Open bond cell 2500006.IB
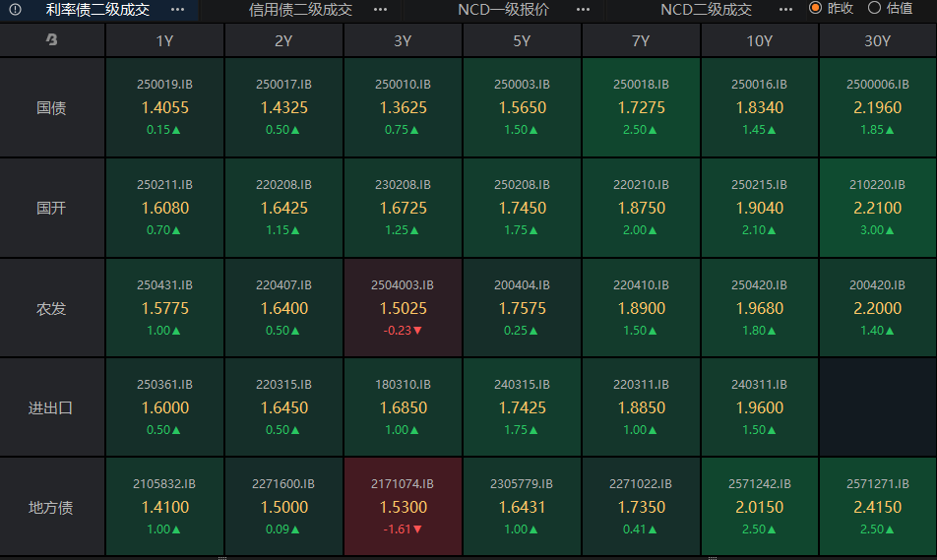Viewport: 937px width, 560px height. 878,107
